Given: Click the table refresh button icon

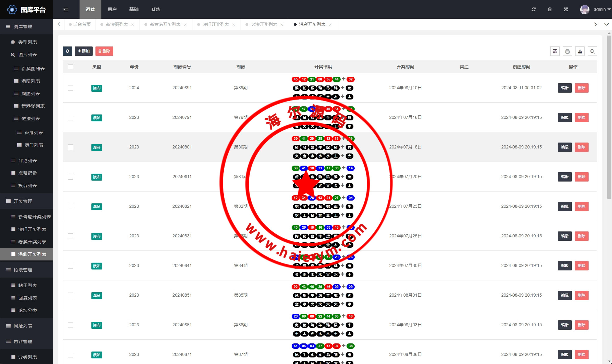Looking at the screenshot, I should (67, 51).
